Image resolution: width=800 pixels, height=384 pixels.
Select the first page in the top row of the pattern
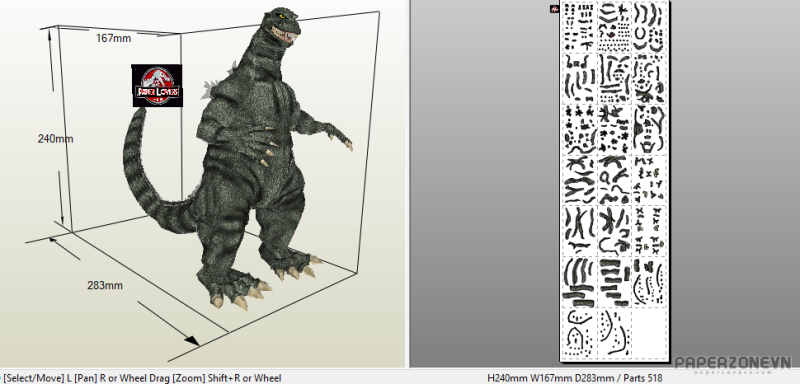tap(580, 27)
